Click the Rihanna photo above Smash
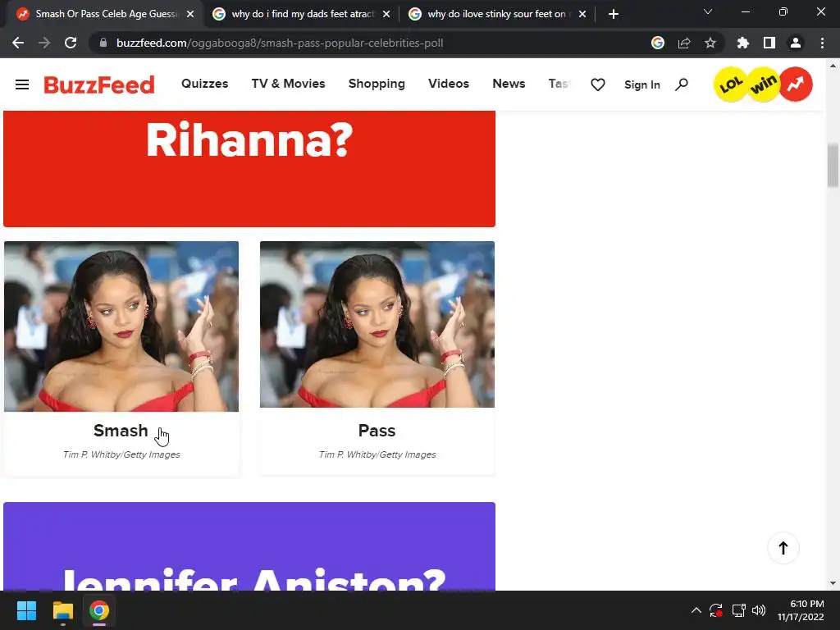The width and height of the screenshot is (840, 630). coord(121,326)
